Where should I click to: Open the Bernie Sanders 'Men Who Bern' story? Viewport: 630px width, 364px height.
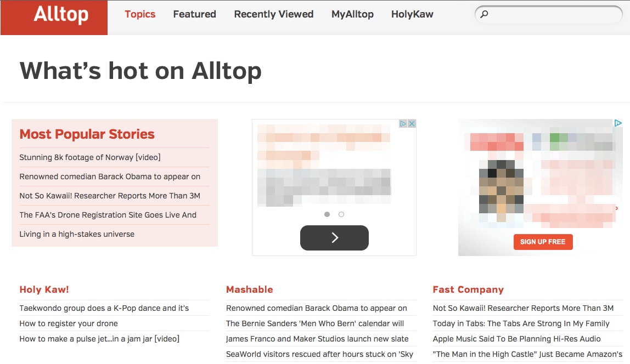tap(315, 323)
